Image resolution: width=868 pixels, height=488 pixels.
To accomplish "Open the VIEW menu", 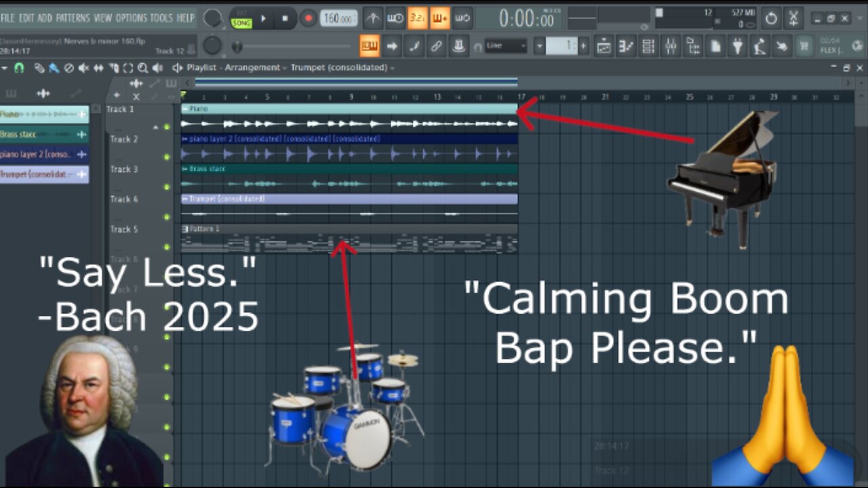I will 103,18.
